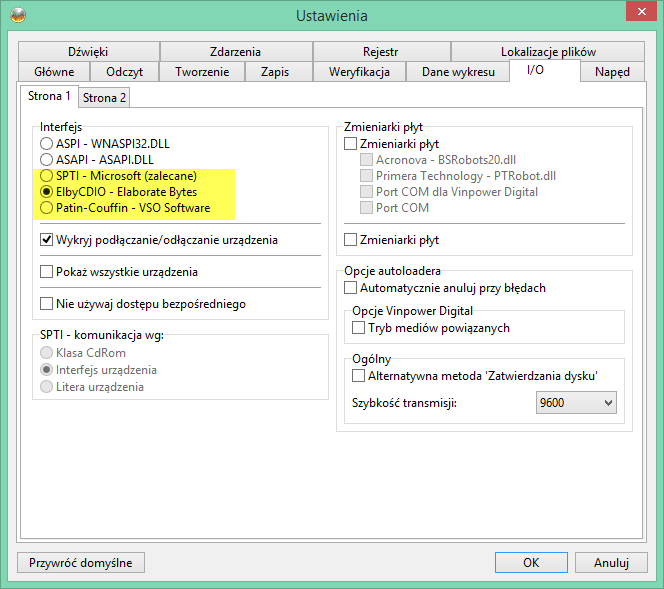Viewport: 664px width, 589px height.
Task: Enable Pokaż wszystkie urządzenia checkbox
Action: pyautogui.click(x=119, y=272)
